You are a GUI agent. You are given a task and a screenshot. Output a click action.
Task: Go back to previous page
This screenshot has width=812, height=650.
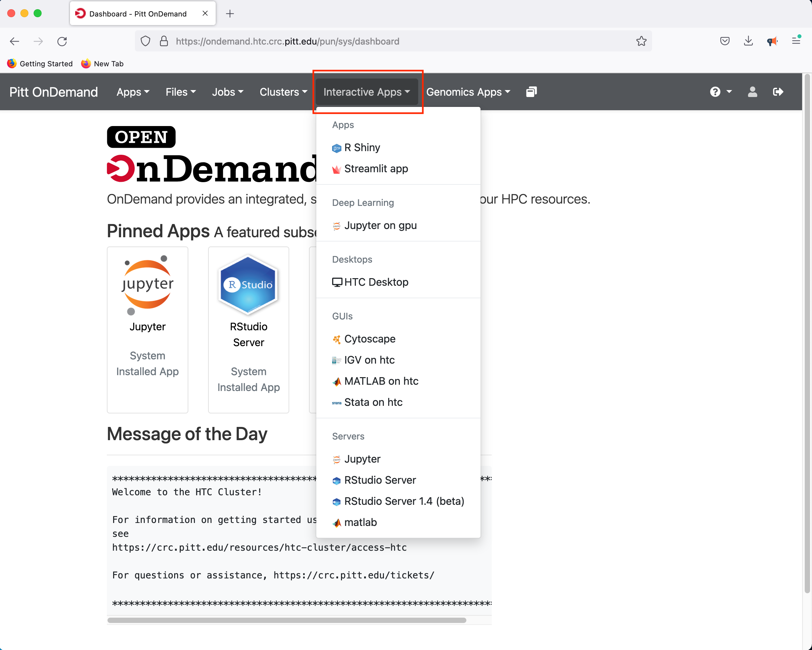[14, 41]
